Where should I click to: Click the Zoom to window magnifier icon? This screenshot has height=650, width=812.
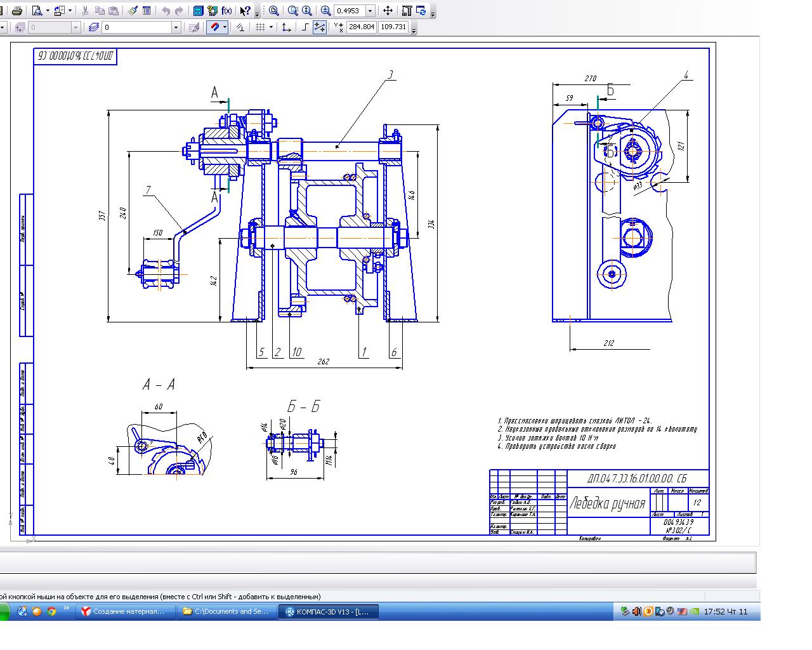[274, 11]
